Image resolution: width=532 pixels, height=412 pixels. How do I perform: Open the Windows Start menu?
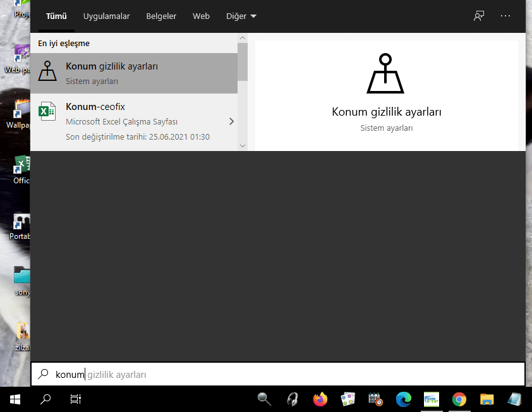15,399
